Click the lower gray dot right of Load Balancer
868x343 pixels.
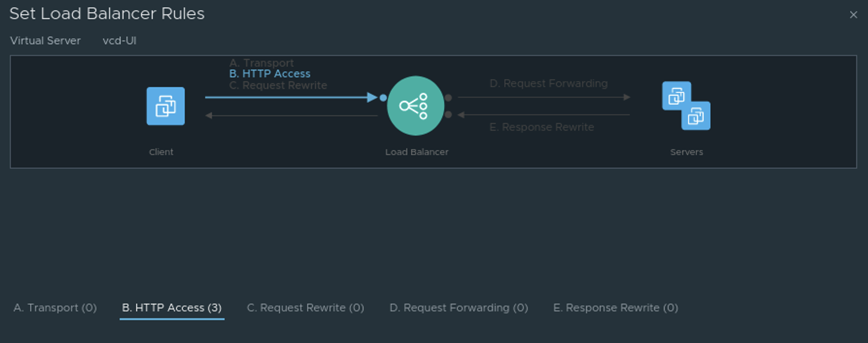point(448,115)
